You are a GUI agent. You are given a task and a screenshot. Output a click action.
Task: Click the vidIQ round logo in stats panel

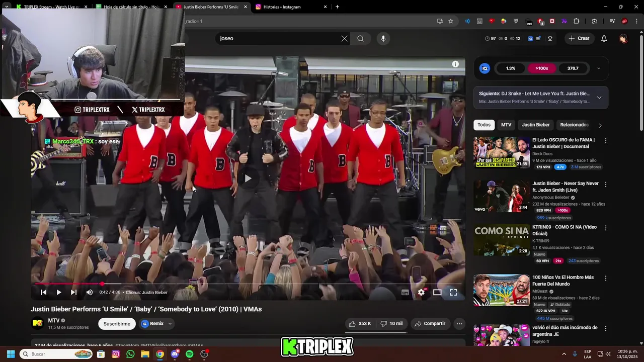[x=485, y=68]
